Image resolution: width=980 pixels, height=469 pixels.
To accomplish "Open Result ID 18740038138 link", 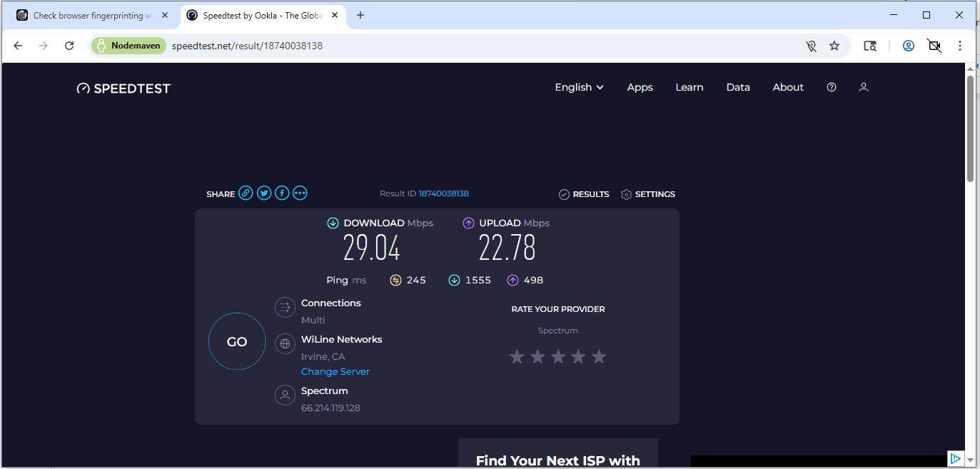I will pos(443,193).
